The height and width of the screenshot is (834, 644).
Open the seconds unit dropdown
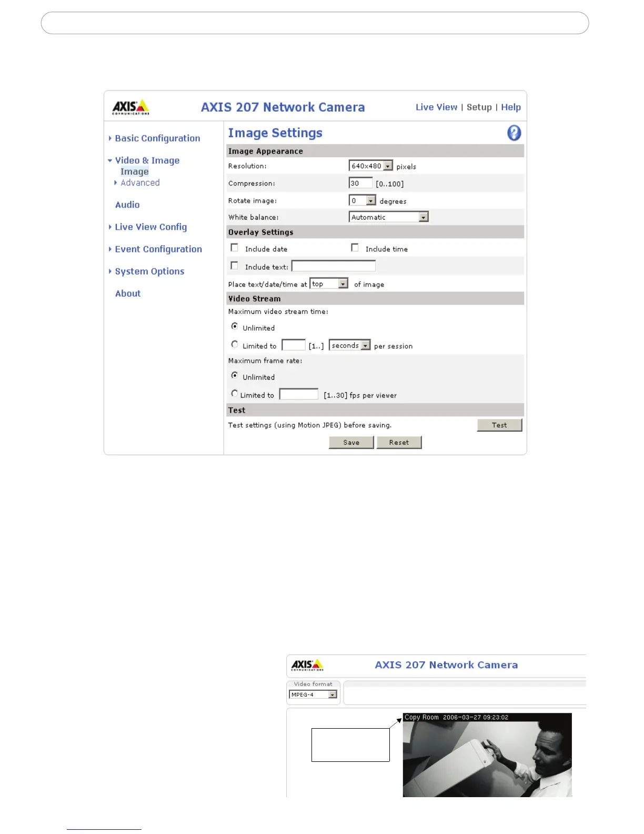[350, 345]
